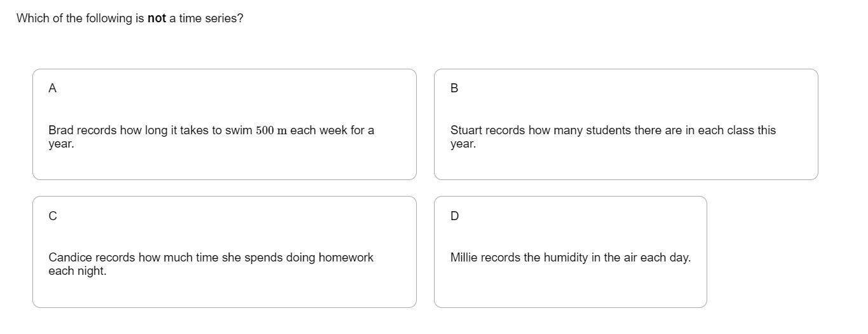Choose answer card B about Stuart's classes
This screenshot has height=334, width=868.
coord(626,125)
